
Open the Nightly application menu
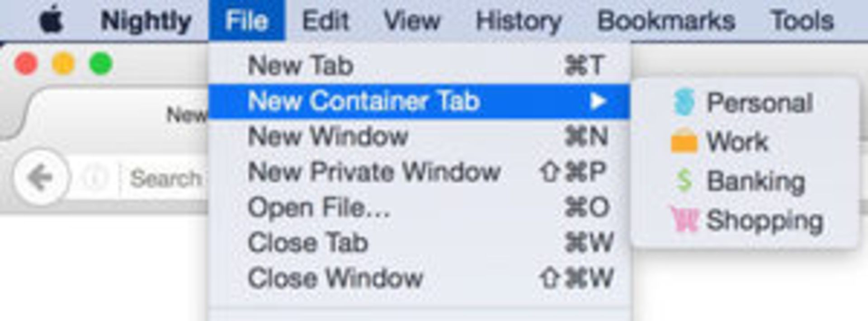[146, 21]
